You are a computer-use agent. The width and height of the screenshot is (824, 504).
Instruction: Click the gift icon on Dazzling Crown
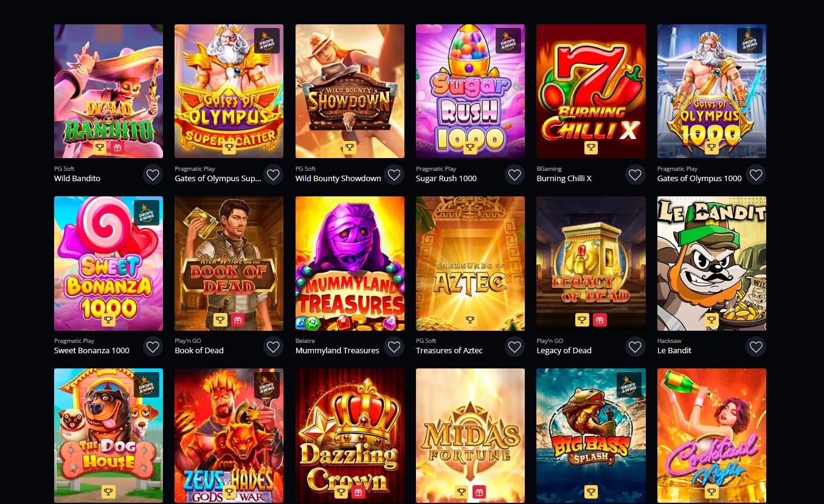[x=359, y=492]
